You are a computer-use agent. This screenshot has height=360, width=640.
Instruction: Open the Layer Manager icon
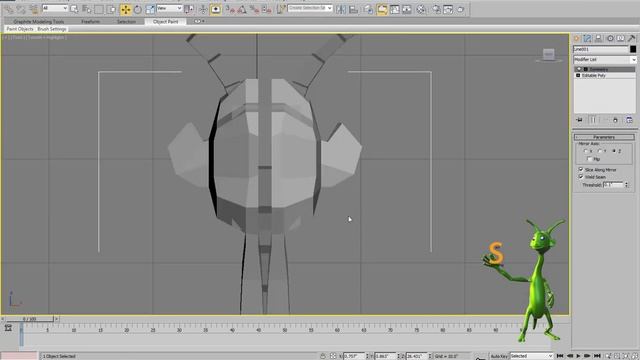tap(368, 9)
